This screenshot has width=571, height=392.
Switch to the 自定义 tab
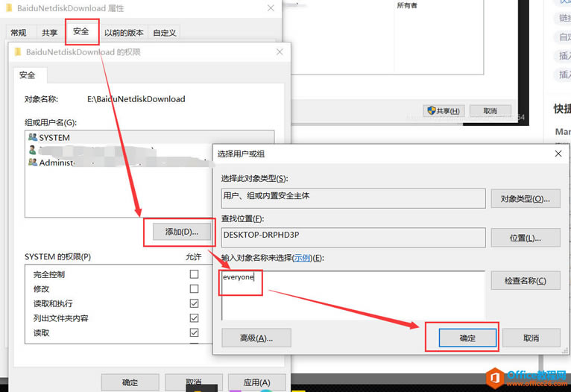[x=165, y=33]
